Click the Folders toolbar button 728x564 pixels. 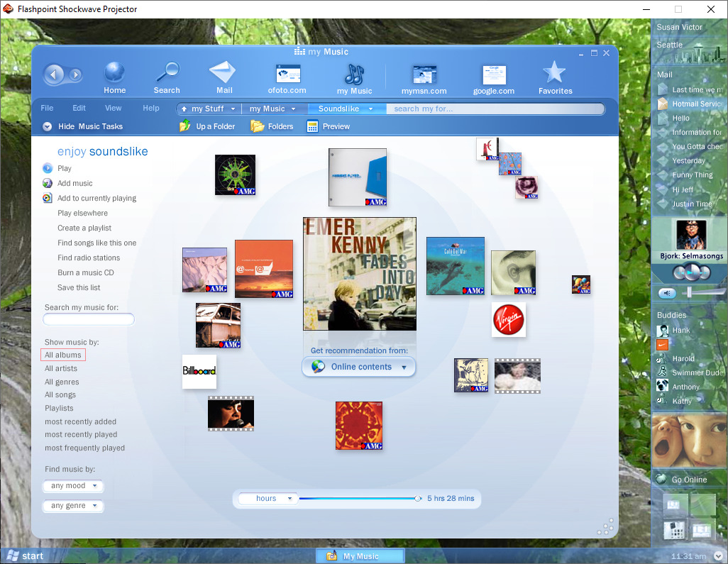pyautogui.click(x=272, y=126)
